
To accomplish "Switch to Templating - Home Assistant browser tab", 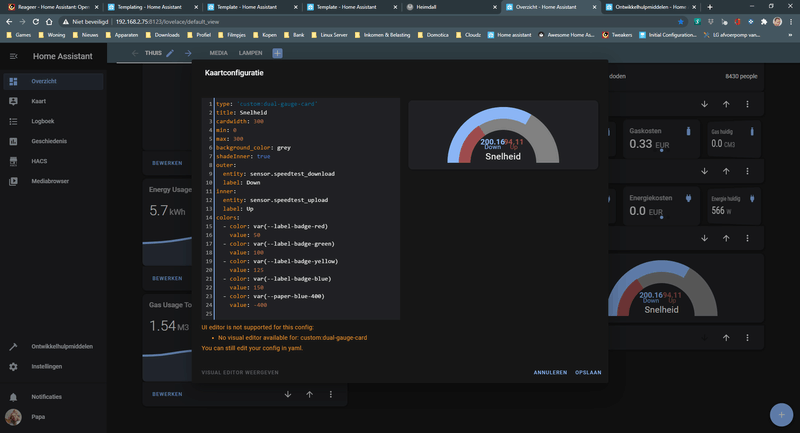I will click(153, 7).
